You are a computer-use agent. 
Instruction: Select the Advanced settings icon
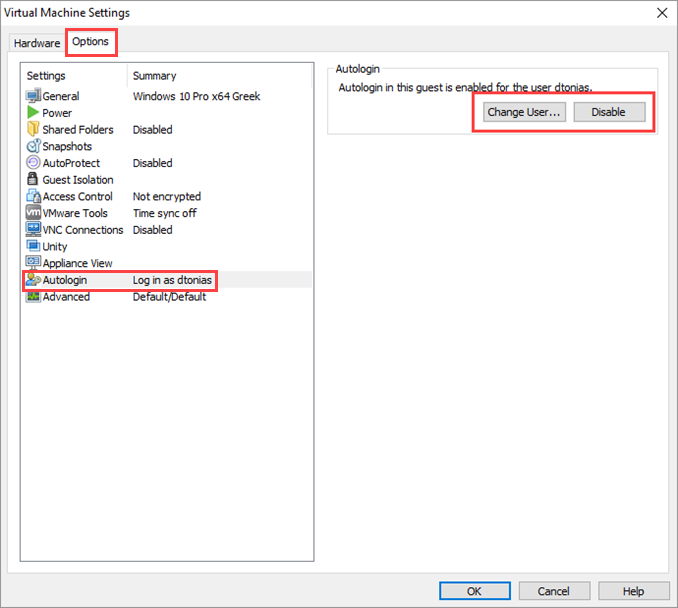[x=33, y=297]
